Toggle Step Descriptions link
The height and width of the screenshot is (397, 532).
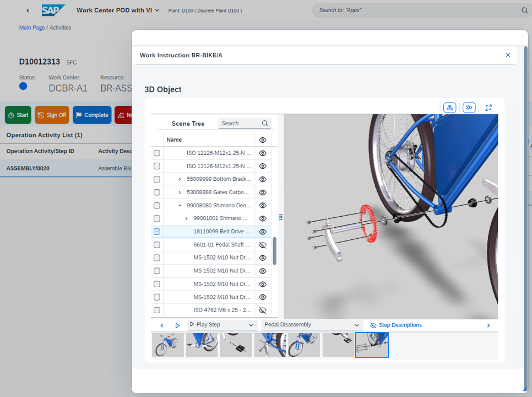[396, 325]
